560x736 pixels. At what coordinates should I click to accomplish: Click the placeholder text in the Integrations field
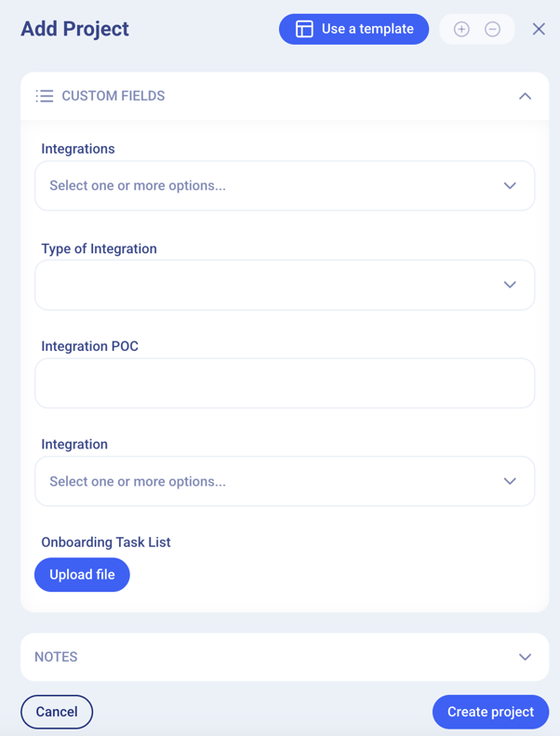click(x=138, y=186)
